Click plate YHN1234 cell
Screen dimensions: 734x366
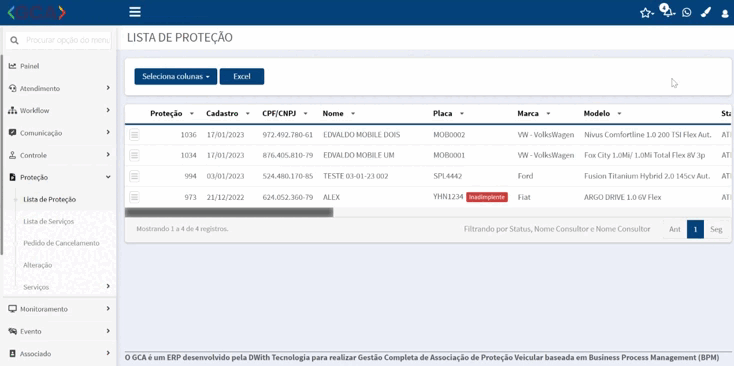[448, 197]
